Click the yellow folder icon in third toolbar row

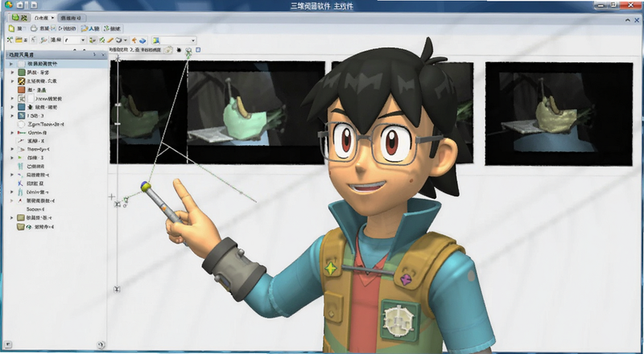[19, 40]
